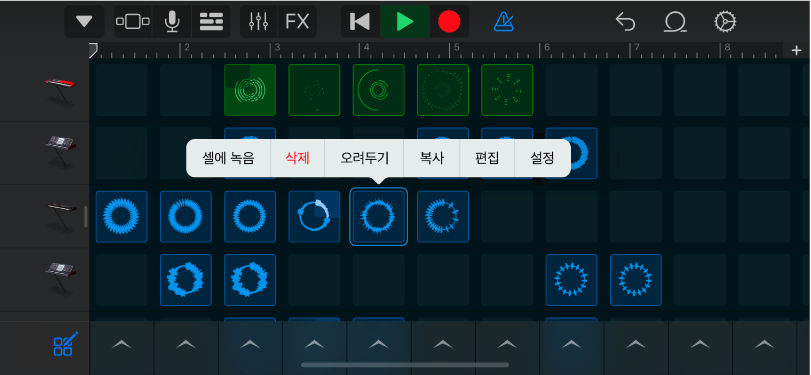The height and width of the screenshot is (375, 811).
Task: Open the loop browser icon
Action: pyautogui.click(x=675, y=22)
